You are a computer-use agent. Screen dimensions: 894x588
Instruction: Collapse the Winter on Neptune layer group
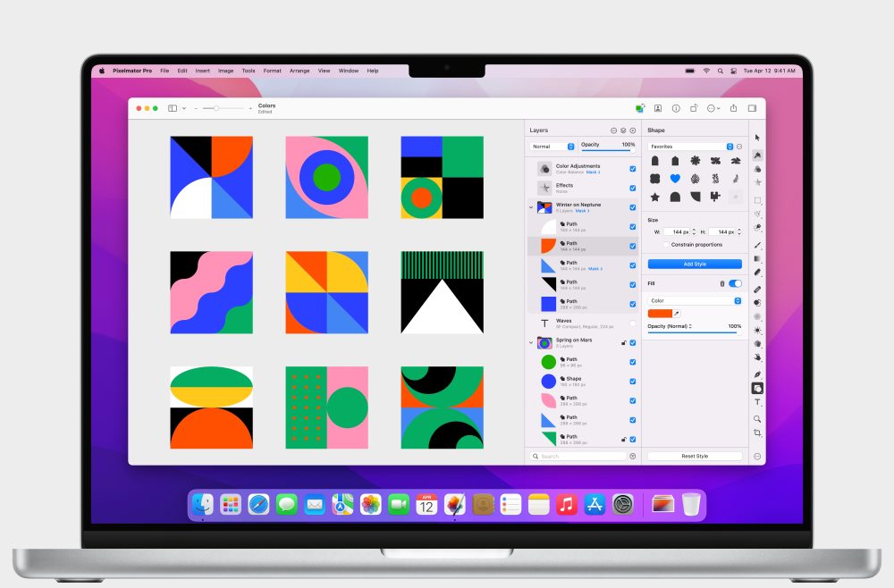pos(532,208)
